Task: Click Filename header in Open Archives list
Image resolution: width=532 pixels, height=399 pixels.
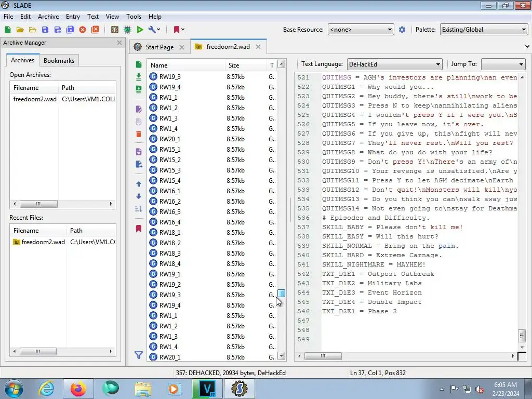Action: (34, 87)
